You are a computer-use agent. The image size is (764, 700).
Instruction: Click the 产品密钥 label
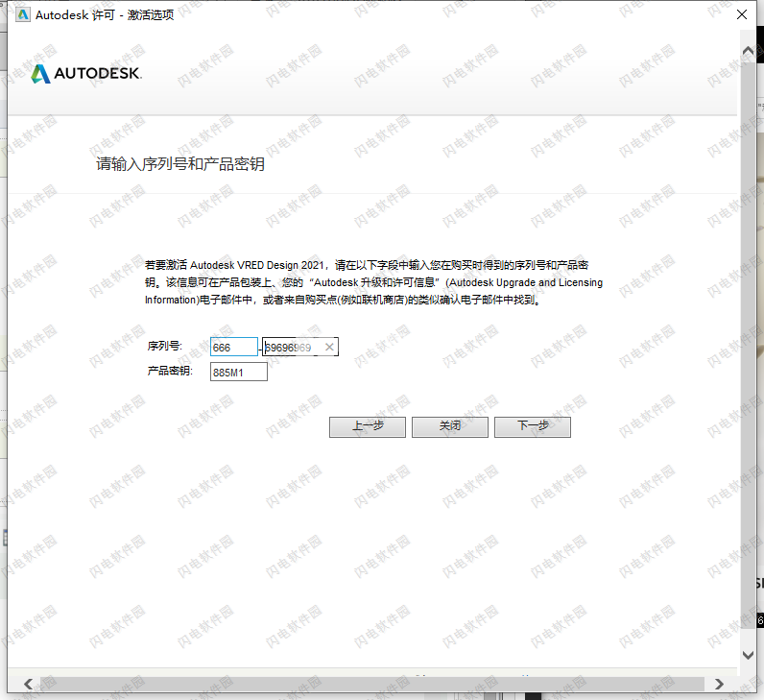pyautogui.click(x=170, y=371)
